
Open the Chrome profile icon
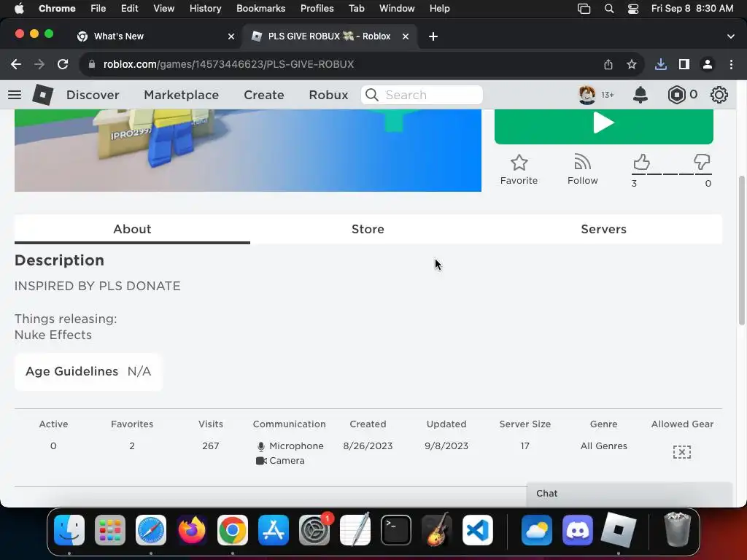point(708,64)
